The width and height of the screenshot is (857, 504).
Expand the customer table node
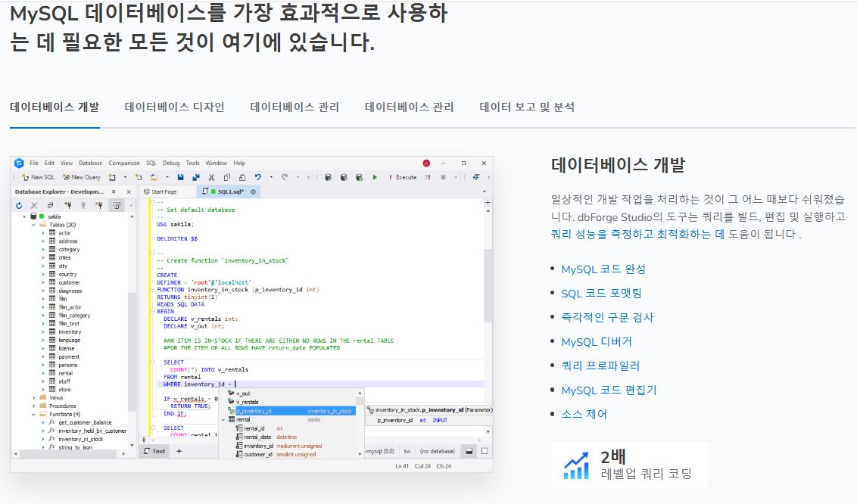(43, 282)
